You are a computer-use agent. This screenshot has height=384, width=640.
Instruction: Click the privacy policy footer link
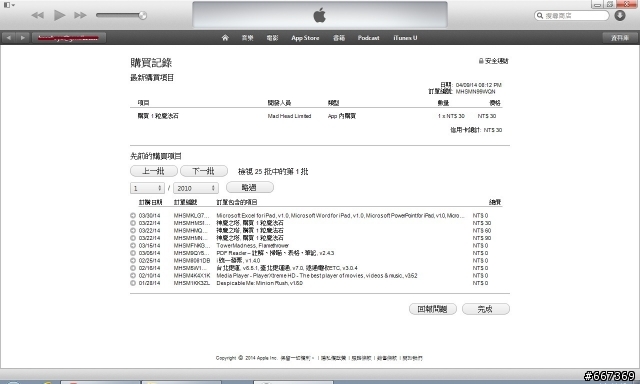click(x=333, y=358)
